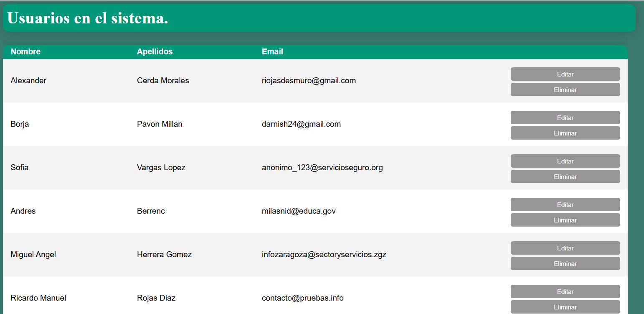
Task: Click the surname cell Rojas Diaz
Action: [156, 298]
